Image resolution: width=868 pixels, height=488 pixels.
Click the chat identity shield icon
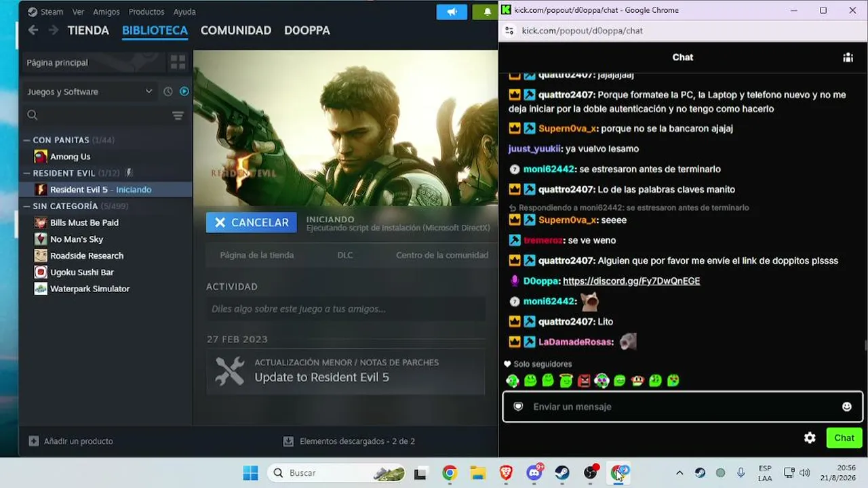coord(519,407)
